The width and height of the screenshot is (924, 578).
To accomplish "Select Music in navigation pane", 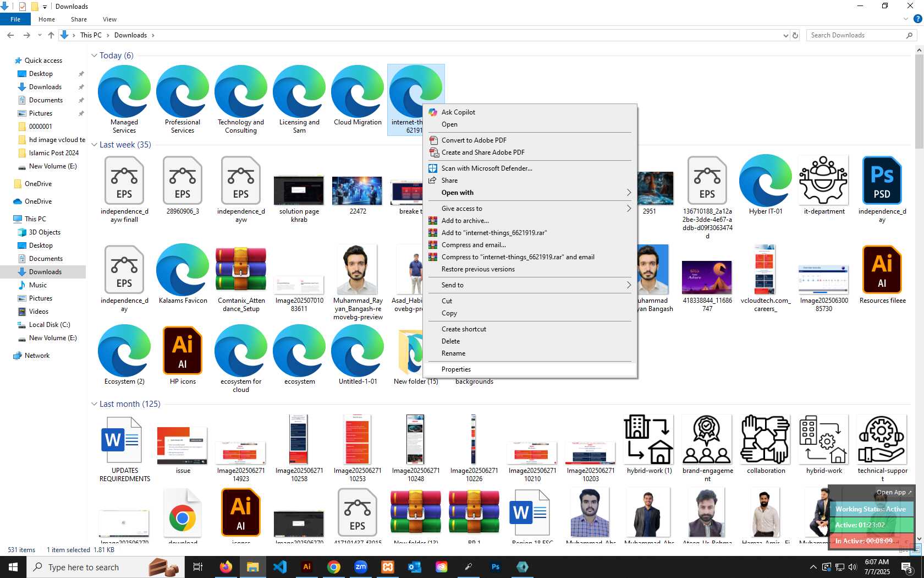I will 38,285.
